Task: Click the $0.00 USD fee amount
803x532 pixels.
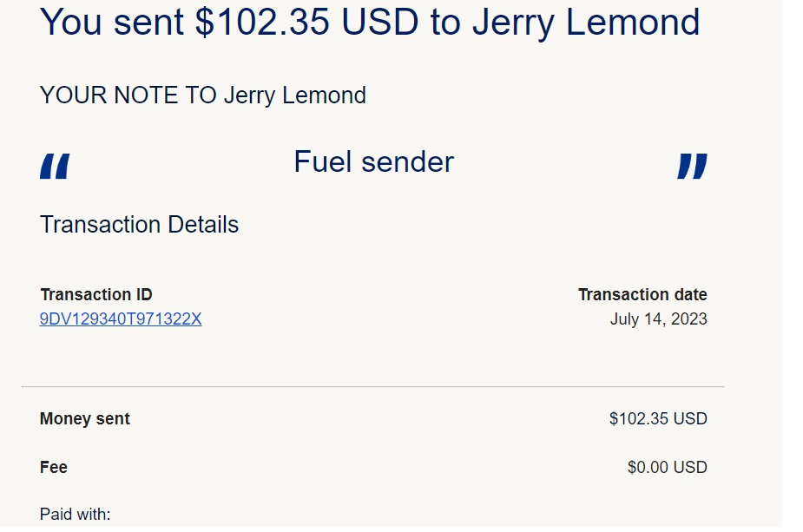Action: click(667, 468)
